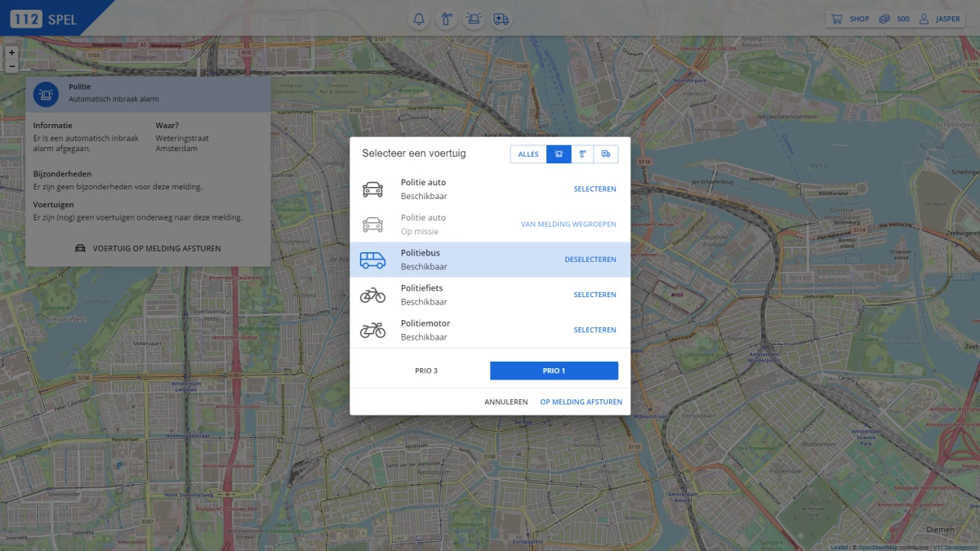Click the Politiebus van icon

coord(372,260)
